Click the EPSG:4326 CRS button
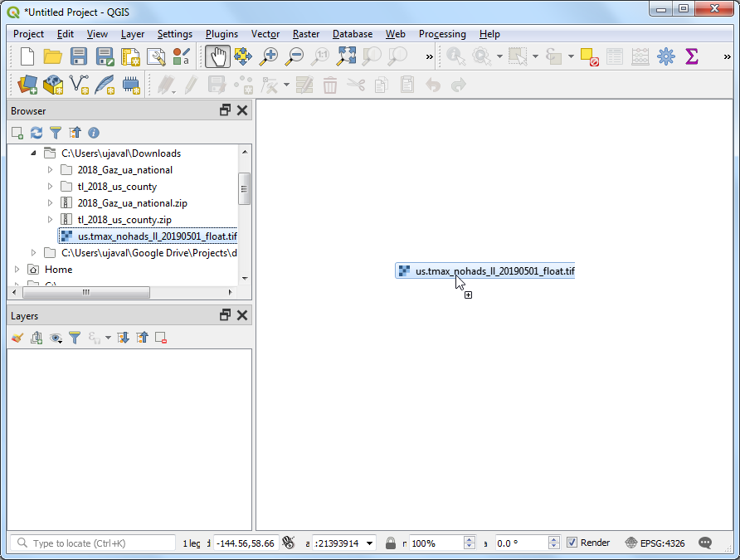Viewport: 740px width, 560px height. 655,543
